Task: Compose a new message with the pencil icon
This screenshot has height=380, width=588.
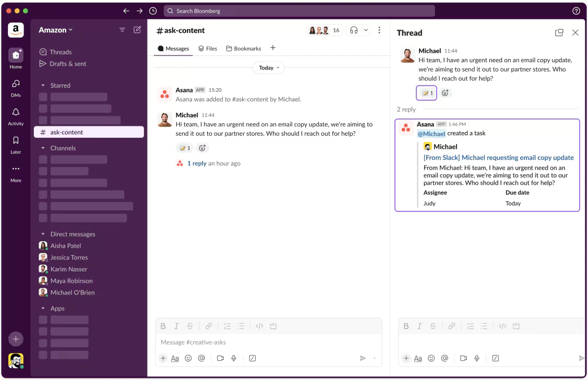Action: pyautogui.click(x=137, y=30)
